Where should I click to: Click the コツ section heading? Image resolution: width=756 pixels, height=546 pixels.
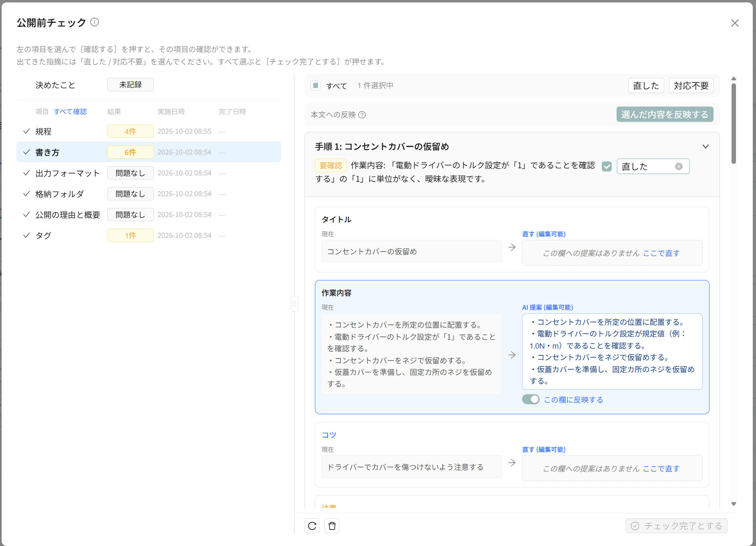tap(329, 435)
